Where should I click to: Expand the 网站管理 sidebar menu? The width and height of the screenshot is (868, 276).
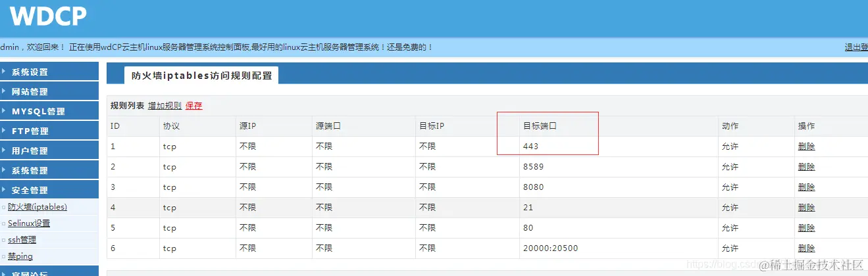[x=49, y=91]
